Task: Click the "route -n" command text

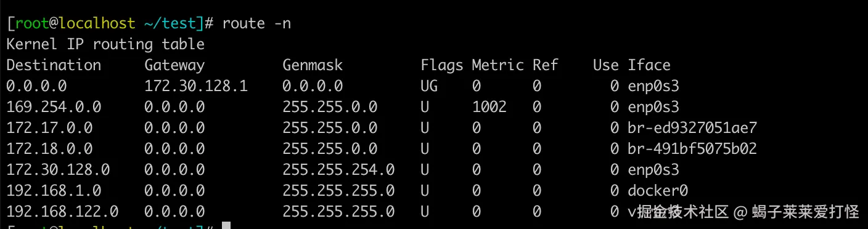Action: tap(256, 23)
